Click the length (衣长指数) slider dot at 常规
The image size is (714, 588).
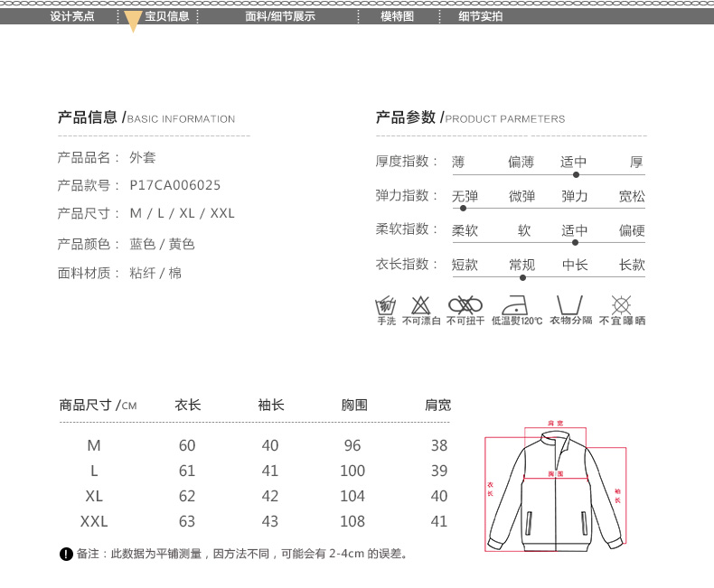point(522,277)
